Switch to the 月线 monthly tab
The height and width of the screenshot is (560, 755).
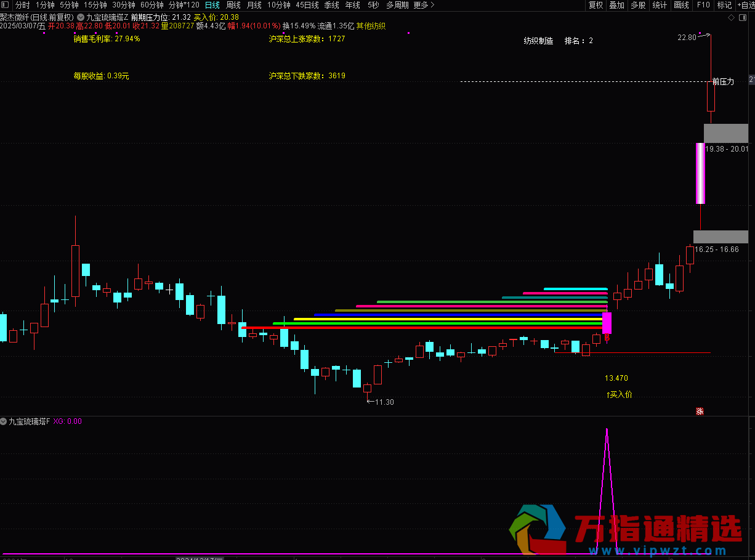coord(254,5)
